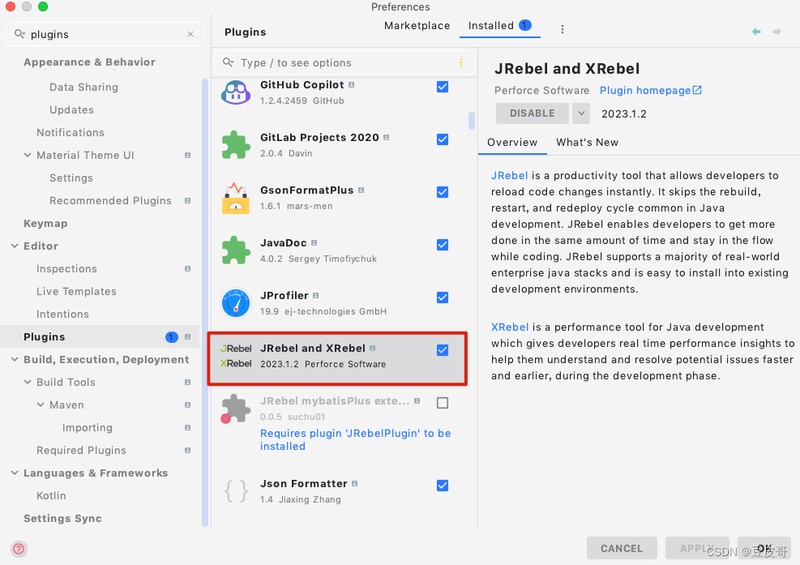Toggle the Json Formatter plugin checkbox
The height and width of the screenshot is (565, 800).
(442, 485)
